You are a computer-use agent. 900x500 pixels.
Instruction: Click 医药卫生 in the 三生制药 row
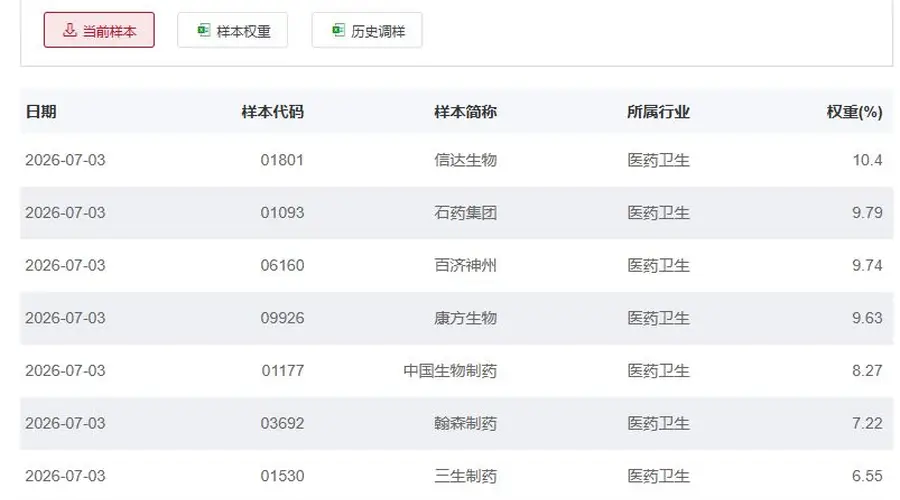click(x=658, y=476)
